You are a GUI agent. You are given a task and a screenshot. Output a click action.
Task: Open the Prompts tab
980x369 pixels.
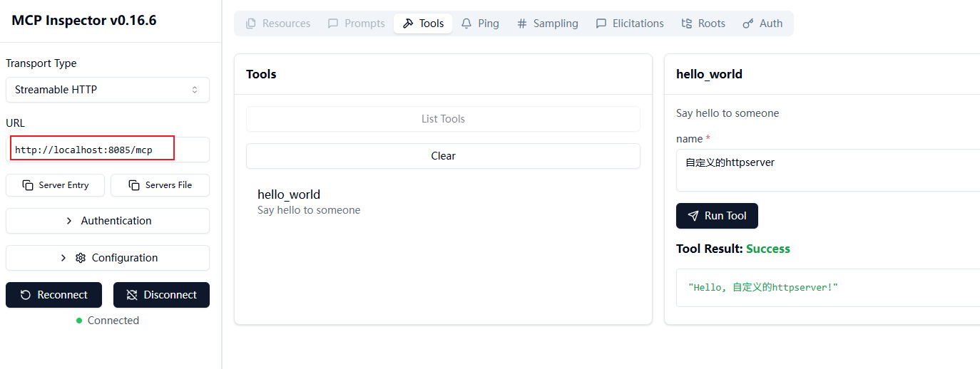(x=356, y=24)
